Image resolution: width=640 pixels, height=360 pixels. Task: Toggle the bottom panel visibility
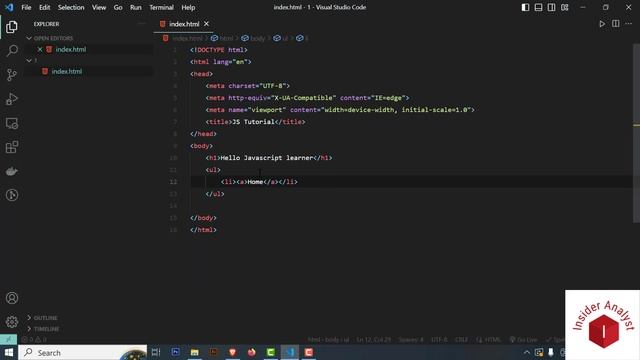(x=538, y=7)
